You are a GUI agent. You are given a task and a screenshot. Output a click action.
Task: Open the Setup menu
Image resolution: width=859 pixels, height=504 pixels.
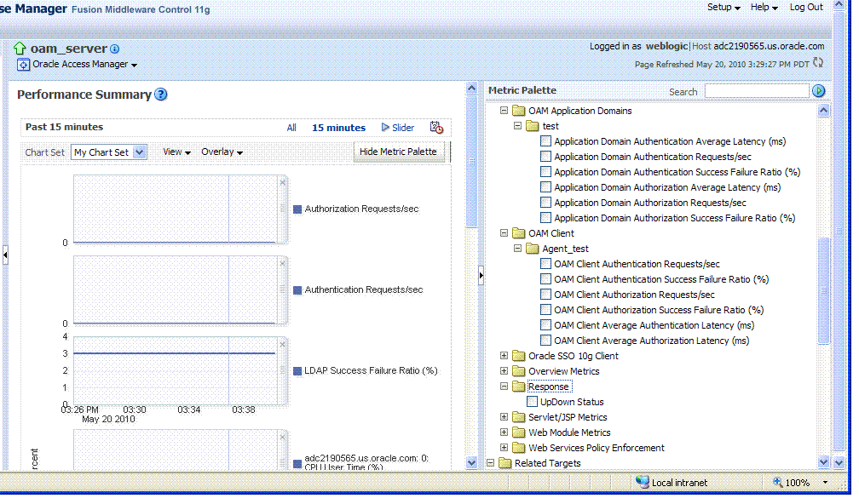click(724, 7)
